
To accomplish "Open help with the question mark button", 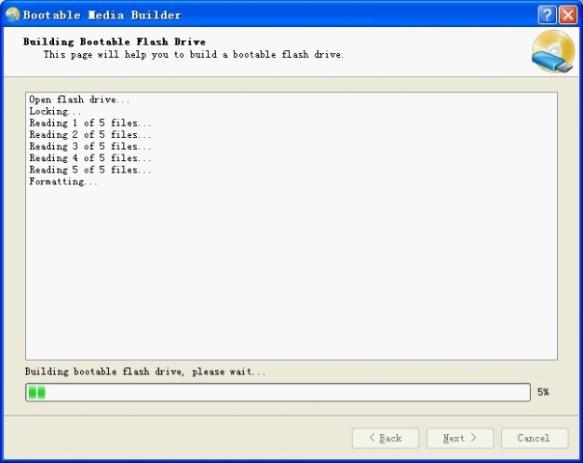I will [x=547, y=15].
